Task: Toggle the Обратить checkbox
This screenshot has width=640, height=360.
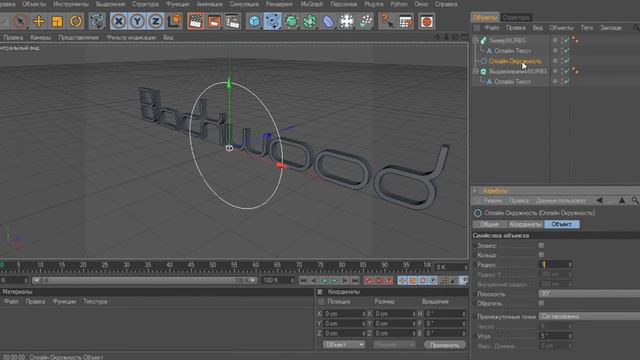Action: click(541, 303)
